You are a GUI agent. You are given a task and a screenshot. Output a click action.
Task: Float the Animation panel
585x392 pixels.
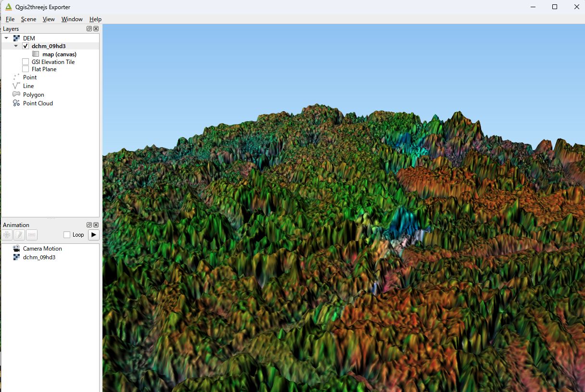pyautogui.click(x=89, y=225)
